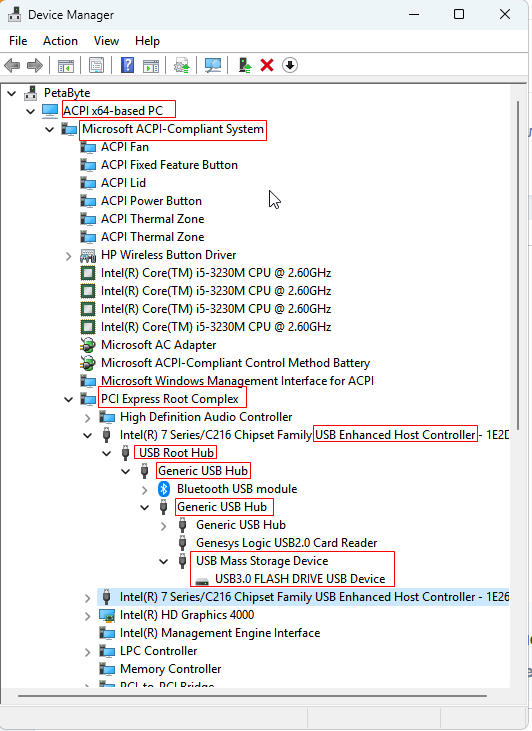Select USB3.0 FLASH DRIVE USB Device
The image size is (532, 731).
300,579
